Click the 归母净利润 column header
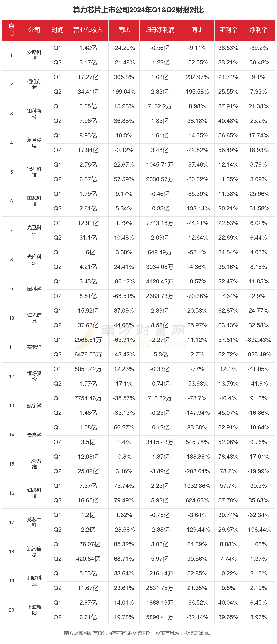This screenshot has height=644, width=277. click(160, 30)
